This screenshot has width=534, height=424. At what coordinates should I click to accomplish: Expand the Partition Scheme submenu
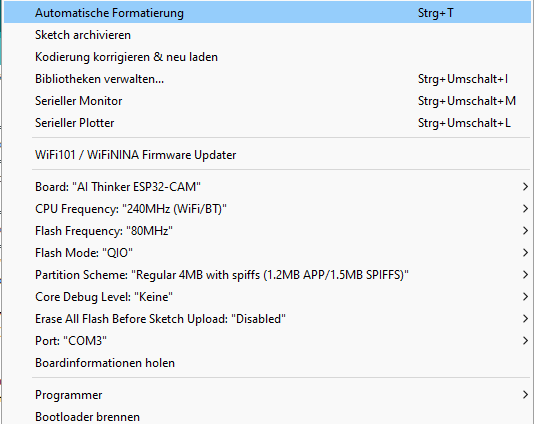267,275
